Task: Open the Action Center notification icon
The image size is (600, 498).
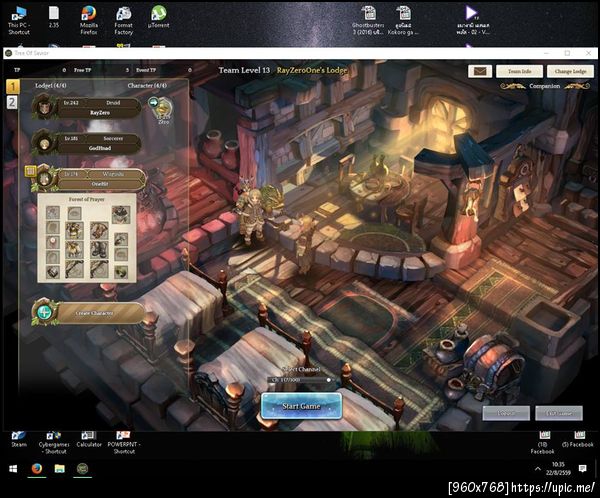Action: [x=582, y=469]
